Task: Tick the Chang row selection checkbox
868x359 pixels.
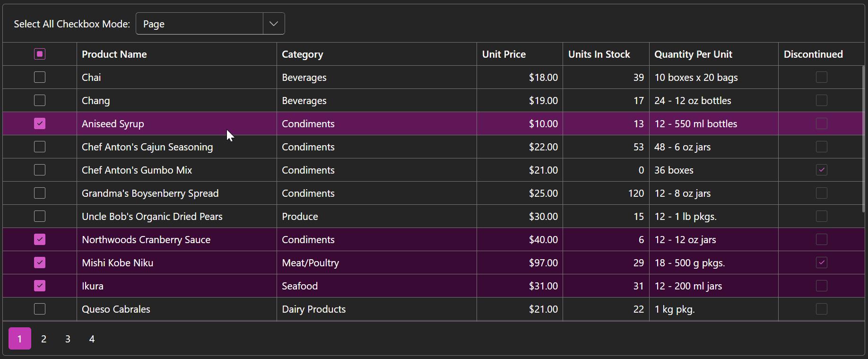Action: click(40, 100)
